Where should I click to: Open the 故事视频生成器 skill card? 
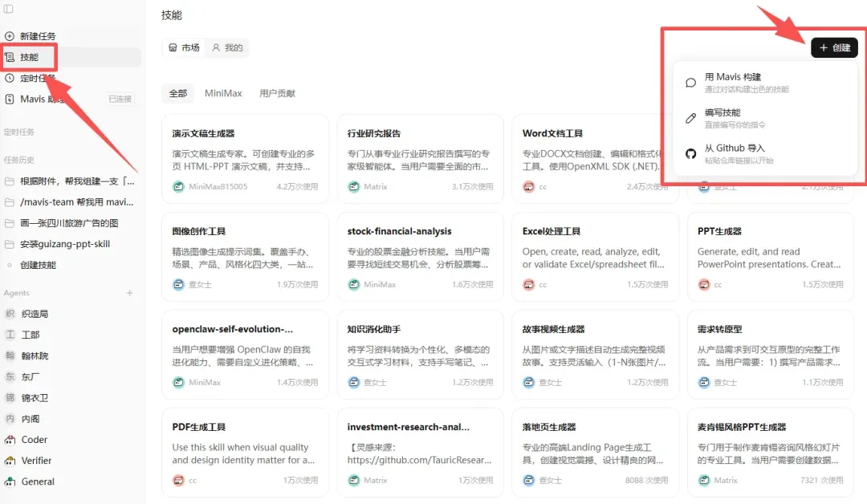click(596, 355)
